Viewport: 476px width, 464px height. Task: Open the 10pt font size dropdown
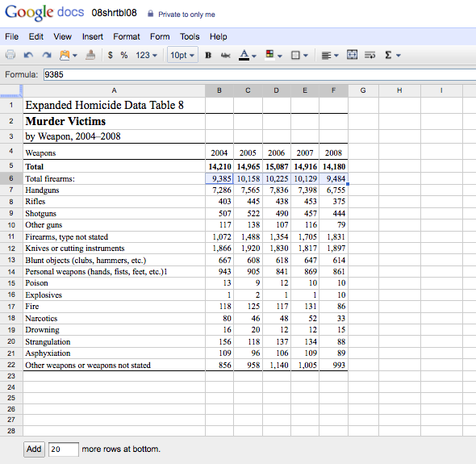pyautogui.click(x=182, y=55)
